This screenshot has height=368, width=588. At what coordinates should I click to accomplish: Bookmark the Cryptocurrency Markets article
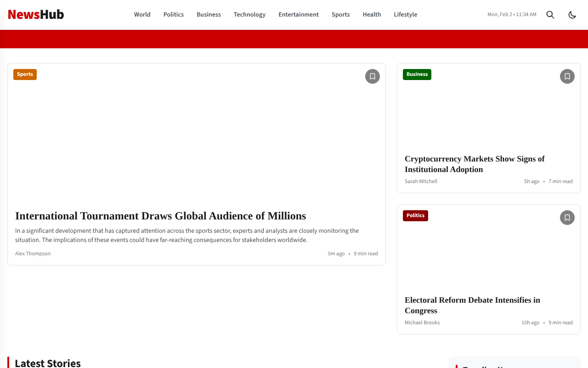567,76
